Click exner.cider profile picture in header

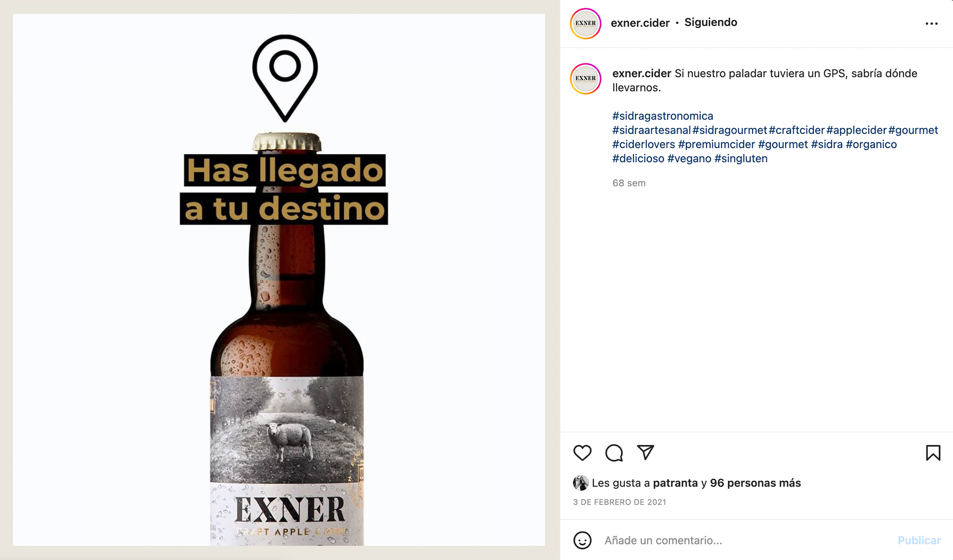[586, 23]
